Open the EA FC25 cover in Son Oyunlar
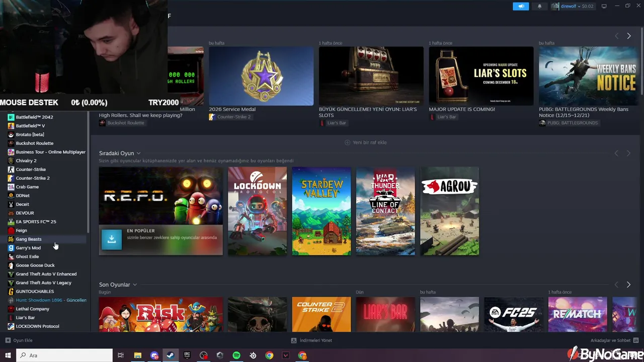Screen dimensions: 644x362 click(514, 314)
